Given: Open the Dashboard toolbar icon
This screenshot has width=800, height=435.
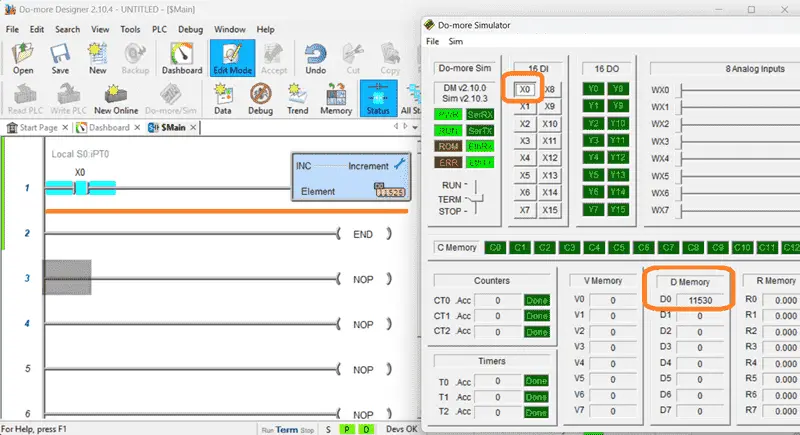Looking at the screenshot, I should point(182,59).
